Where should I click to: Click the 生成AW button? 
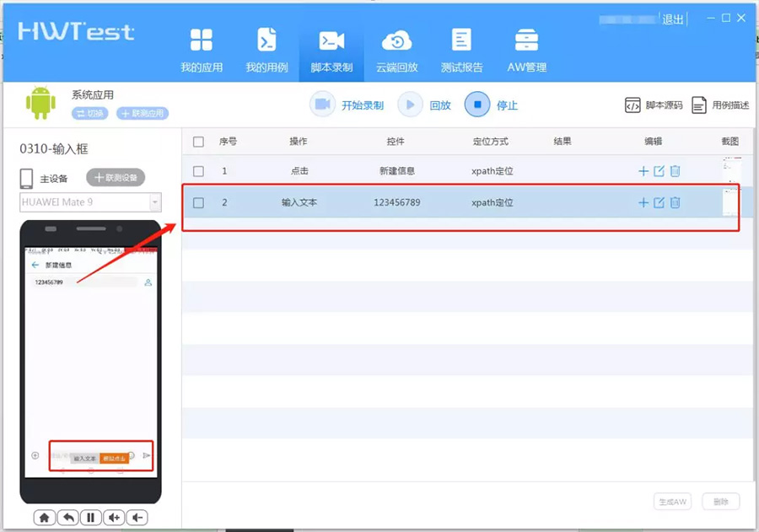point(672,502)
